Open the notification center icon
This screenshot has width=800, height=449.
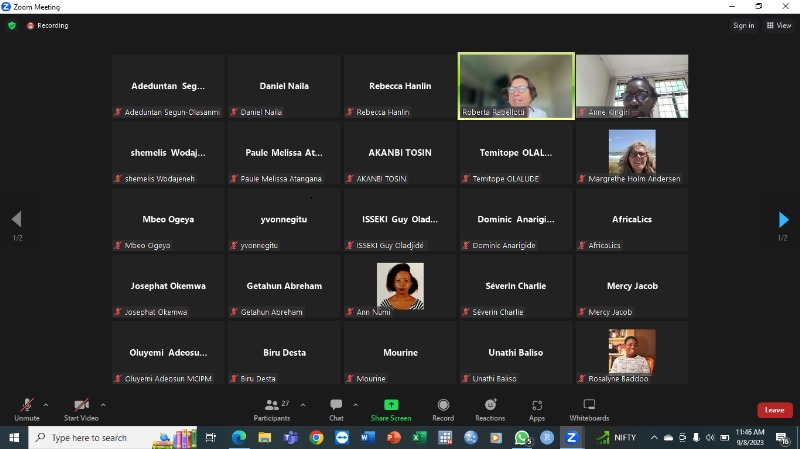pyautogui.click(x=782, y=438)
